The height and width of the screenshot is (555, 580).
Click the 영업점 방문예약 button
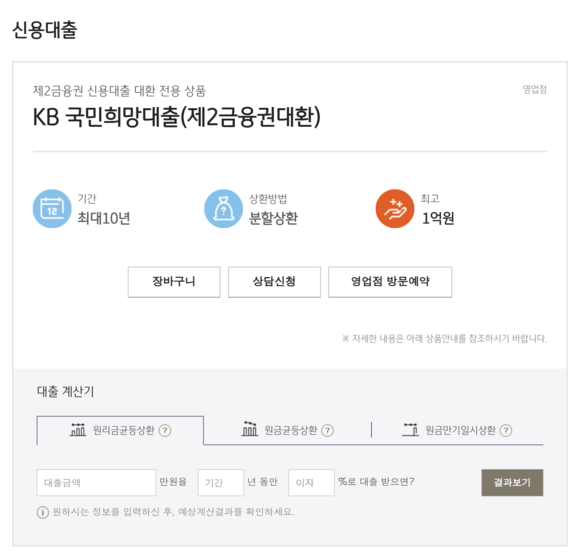click(x=390, y=282)
